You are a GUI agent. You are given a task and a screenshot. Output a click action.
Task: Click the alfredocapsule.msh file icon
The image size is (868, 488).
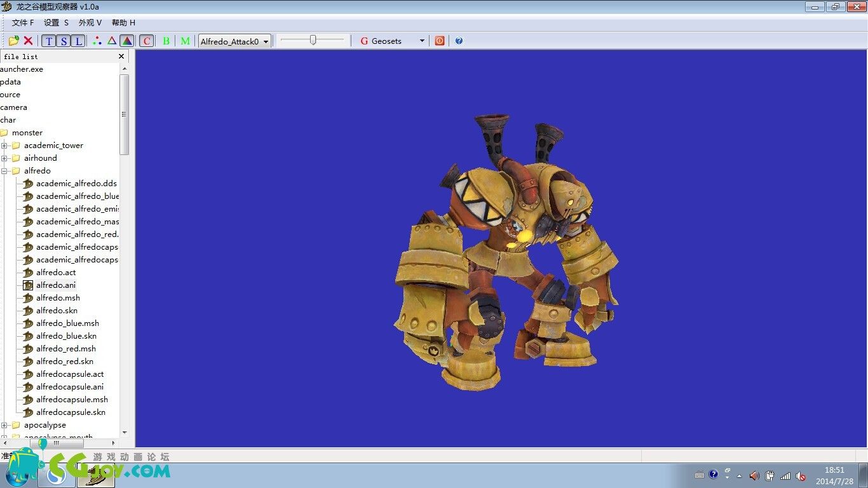point(28,400)
